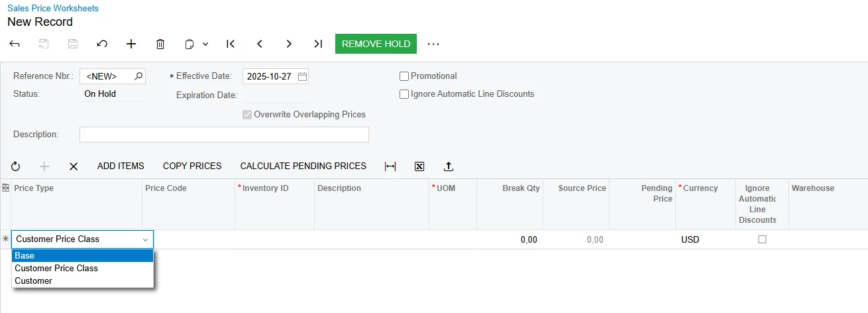This screenshot has width=868, height=313.
Task: Click the plus icon to add new record
Action: pyautogui.click(x=131, y=44)
